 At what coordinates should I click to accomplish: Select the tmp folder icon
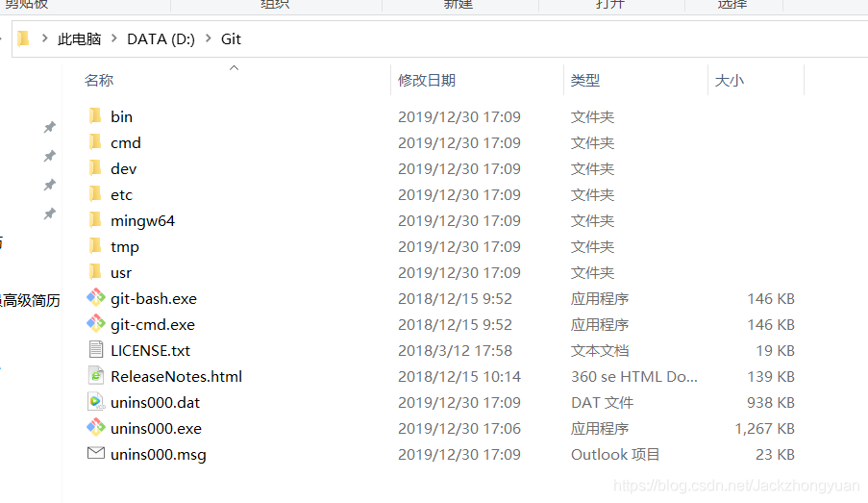95,246
